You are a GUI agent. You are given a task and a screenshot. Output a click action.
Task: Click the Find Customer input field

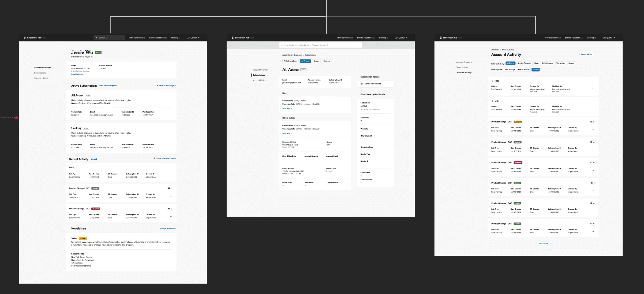[320, 45]
